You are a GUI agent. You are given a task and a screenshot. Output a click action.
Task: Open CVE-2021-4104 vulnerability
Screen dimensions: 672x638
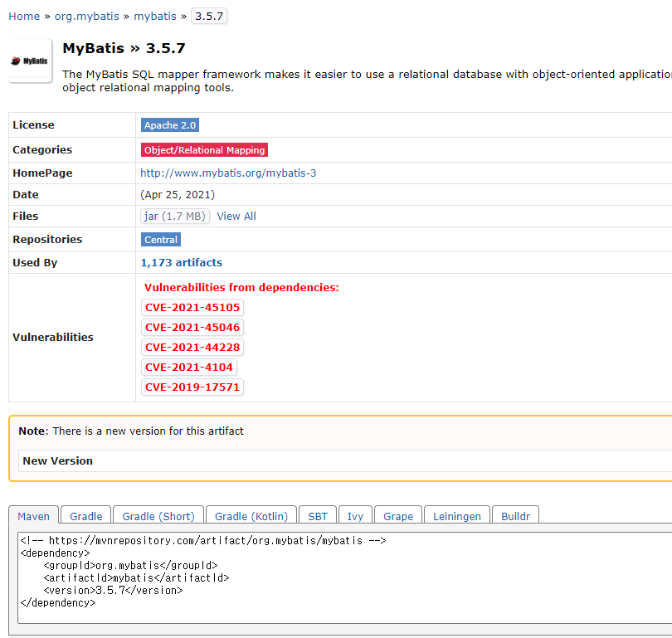tap(189, 368)
